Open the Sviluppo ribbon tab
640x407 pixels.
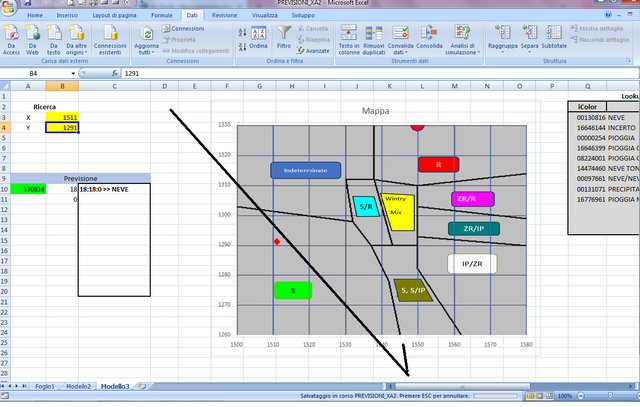click(x=303, y=15)
